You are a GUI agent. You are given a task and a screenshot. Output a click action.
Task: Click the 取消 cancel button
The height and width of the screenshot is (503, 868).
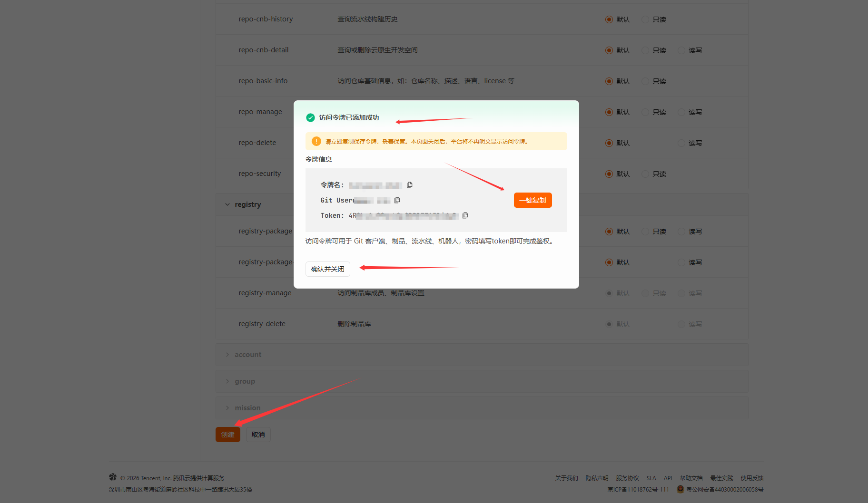(258, 435)
